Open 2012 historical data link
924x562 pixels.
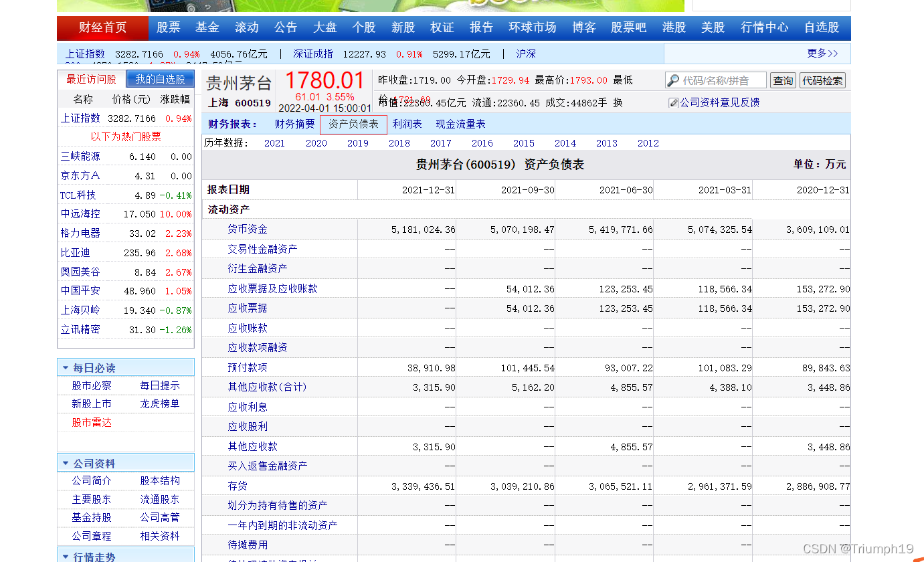coord(648,143)
